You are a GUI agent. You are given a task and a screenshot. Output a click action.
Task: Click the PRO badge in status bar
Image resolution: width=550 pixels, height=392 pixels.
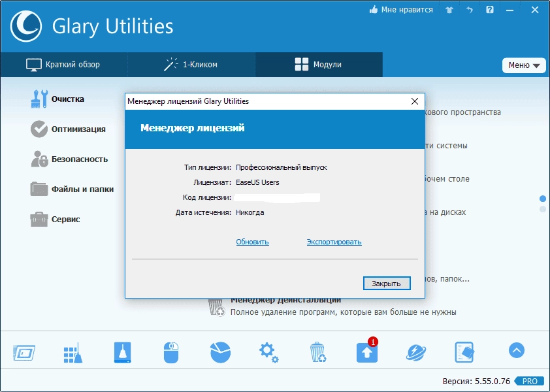click(530, 381)
